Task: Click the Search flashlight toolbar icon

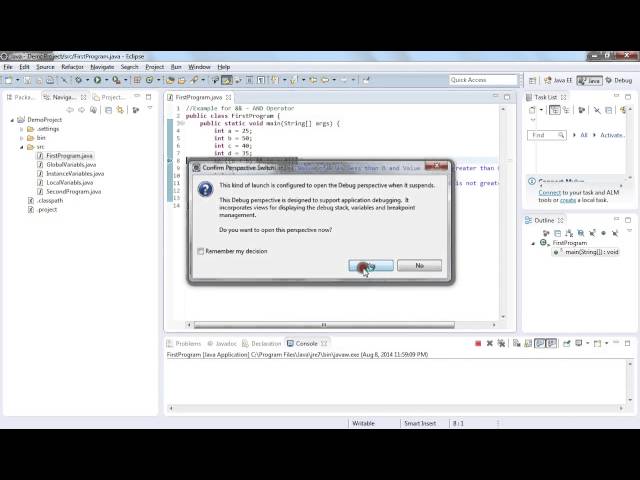Action: tap(194, 80)
